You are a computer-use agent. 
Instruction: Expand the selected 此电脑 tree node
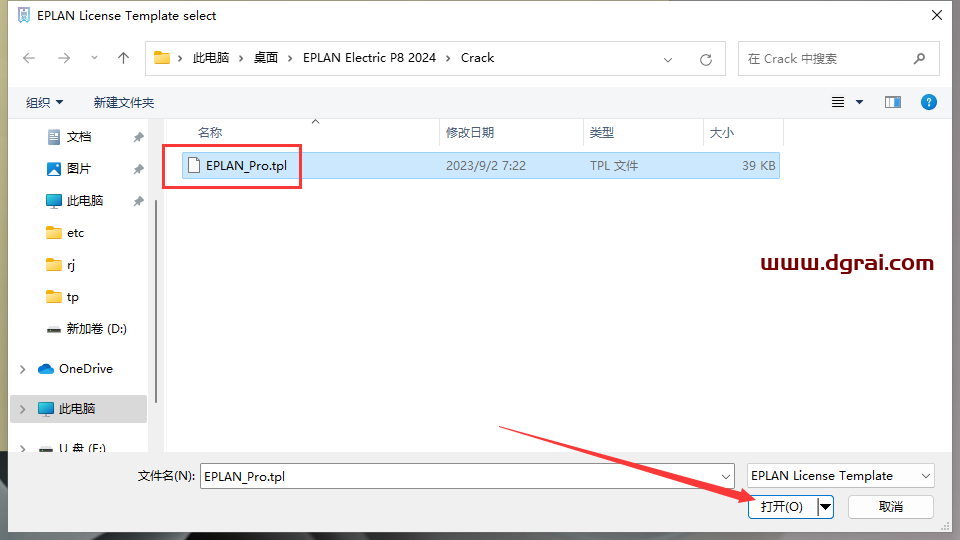pos(23,409)
